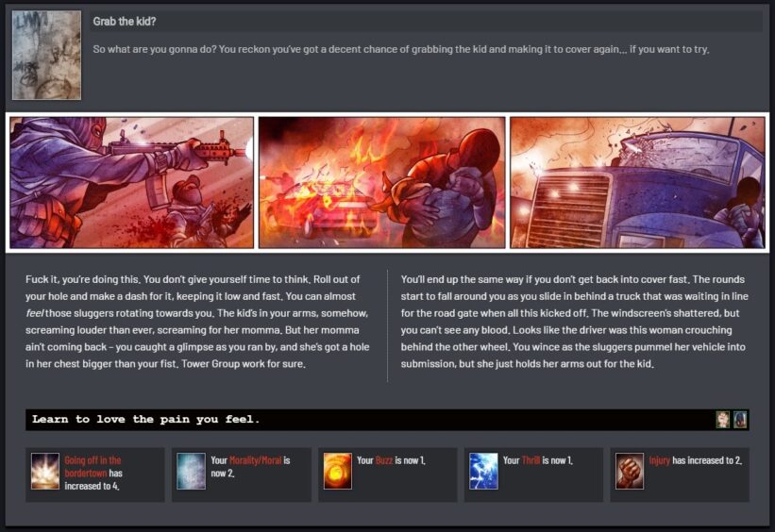The height and width of the screenshot is (532, 775).
Task: Click the Thrill lightning icon
Action: pos(483,471)
